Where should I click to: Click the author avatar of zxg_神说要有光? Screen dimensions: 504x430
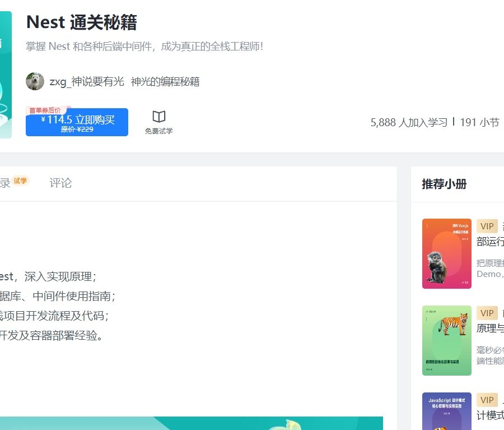34,81
